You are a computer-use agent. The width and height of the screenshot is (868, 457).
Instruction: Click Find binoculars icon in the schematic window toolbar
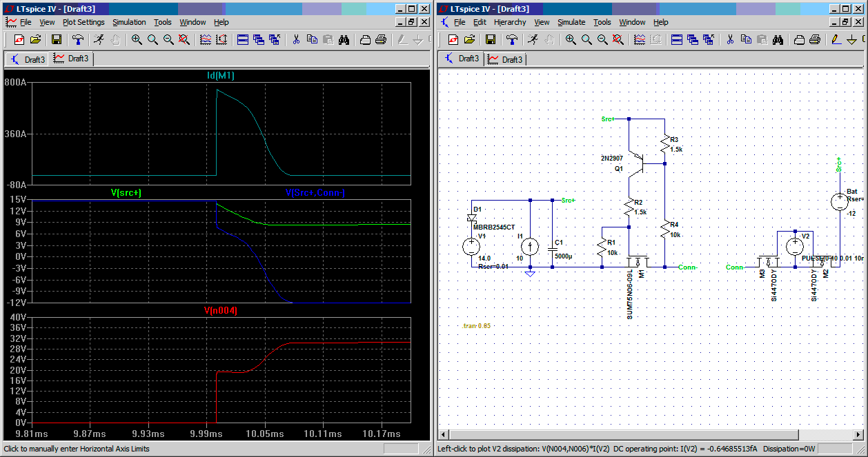point(778,39)
